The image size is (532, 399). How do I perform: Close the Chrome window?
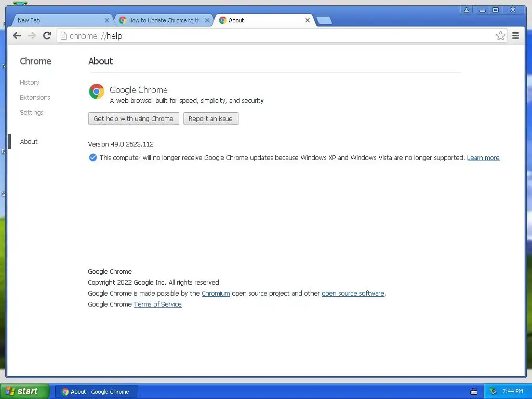tap(513, 10)
